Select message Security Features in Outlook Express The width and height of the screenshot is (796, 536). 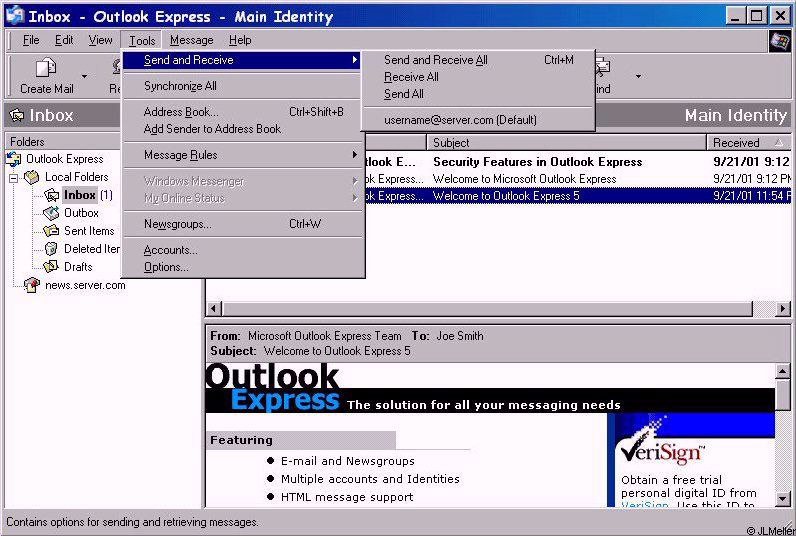(538, 162)
